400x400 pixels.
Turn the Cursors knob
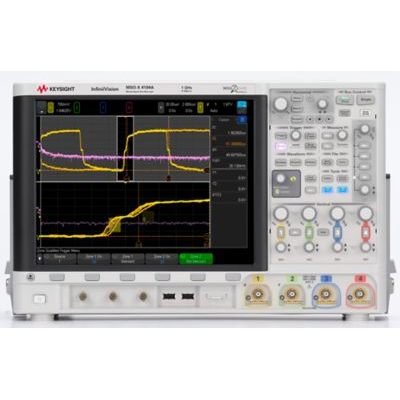pos(342,135)
